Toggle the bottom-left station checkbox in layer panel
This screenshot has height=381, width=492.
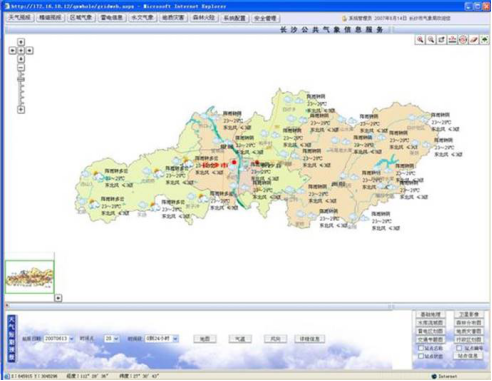pos(421,356)
